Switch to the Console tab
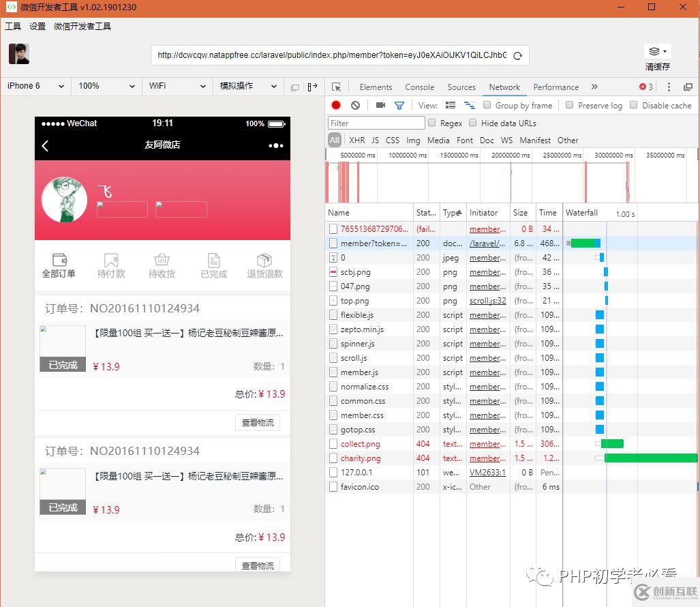Viewport: 700px width, 607px height. point(419,87)
